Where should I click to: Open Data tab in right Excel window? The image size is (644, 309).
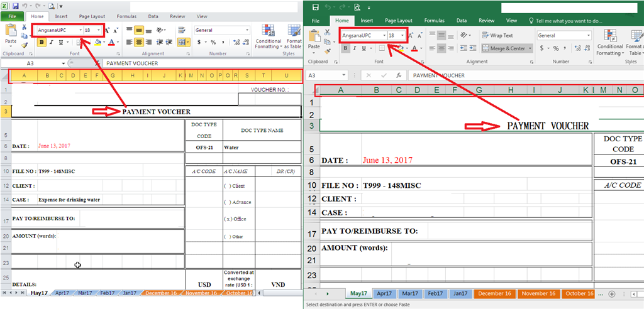click(462, 20)
